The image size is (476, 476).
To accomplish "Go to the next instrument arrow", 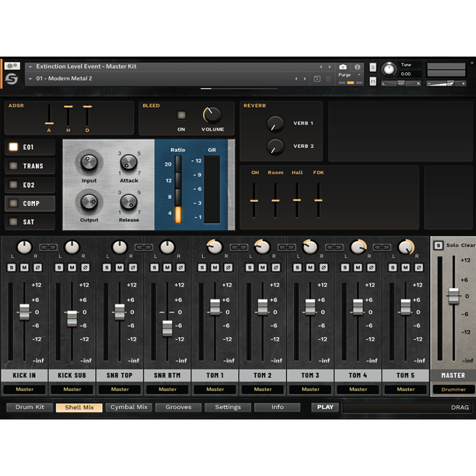I will 330,67.
